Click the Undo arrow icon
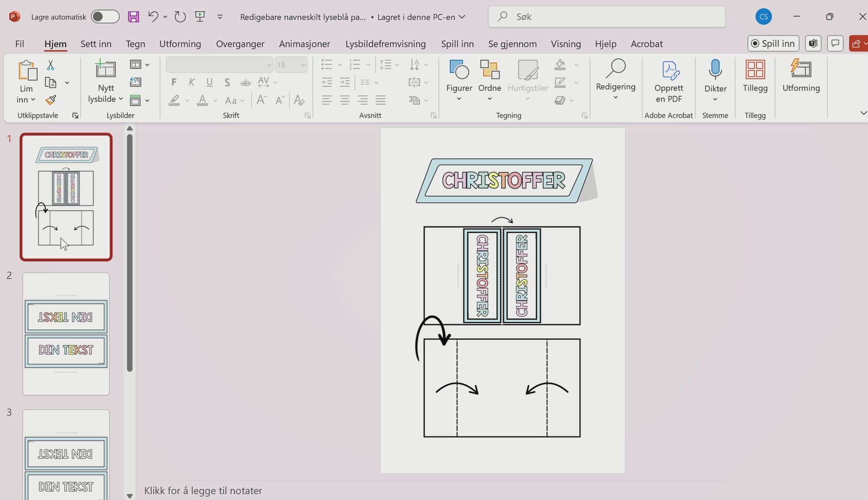 click(153, 17)
